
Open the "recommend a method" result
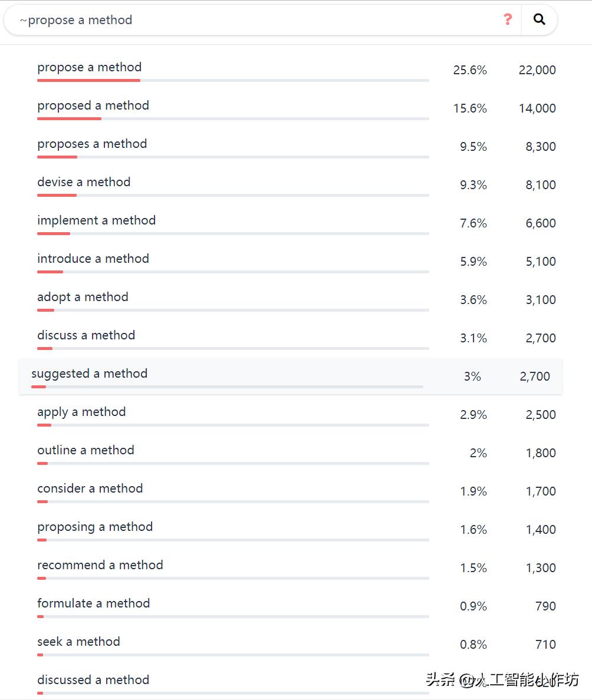100,566
